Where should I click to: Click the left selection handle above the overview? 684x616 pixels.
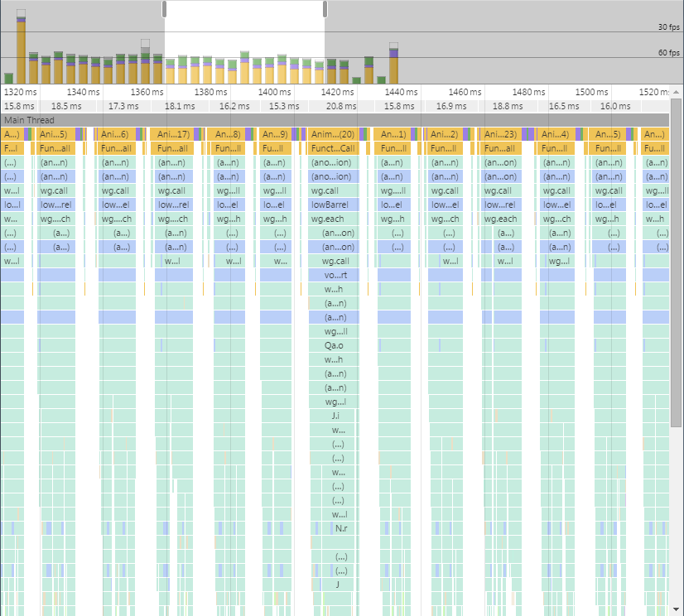pyautogui.click(x=162, y=7)
